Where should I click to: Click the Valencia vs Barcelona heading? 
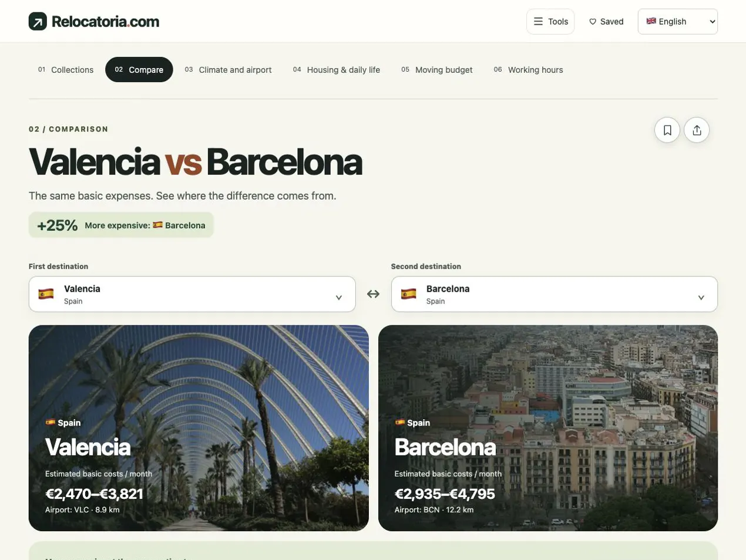[x=196, y=162]
